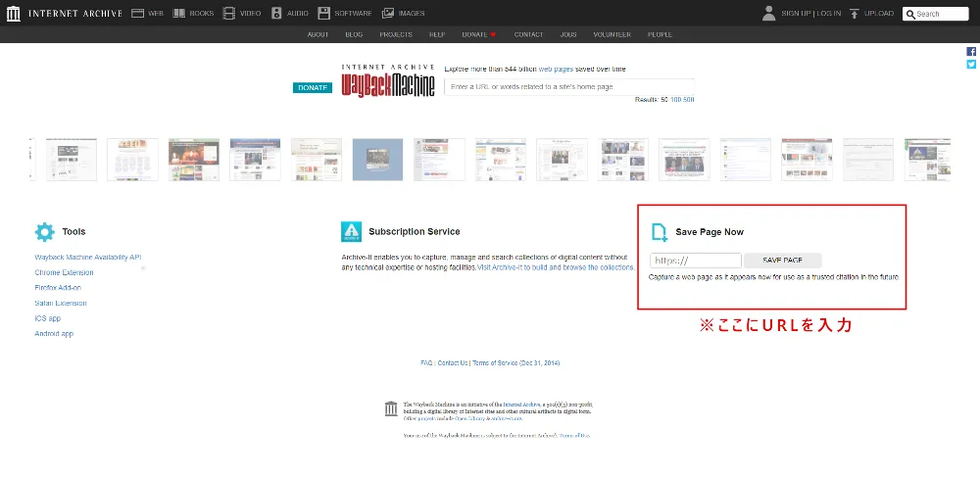Open the Safari Extension link

point(61,304)
